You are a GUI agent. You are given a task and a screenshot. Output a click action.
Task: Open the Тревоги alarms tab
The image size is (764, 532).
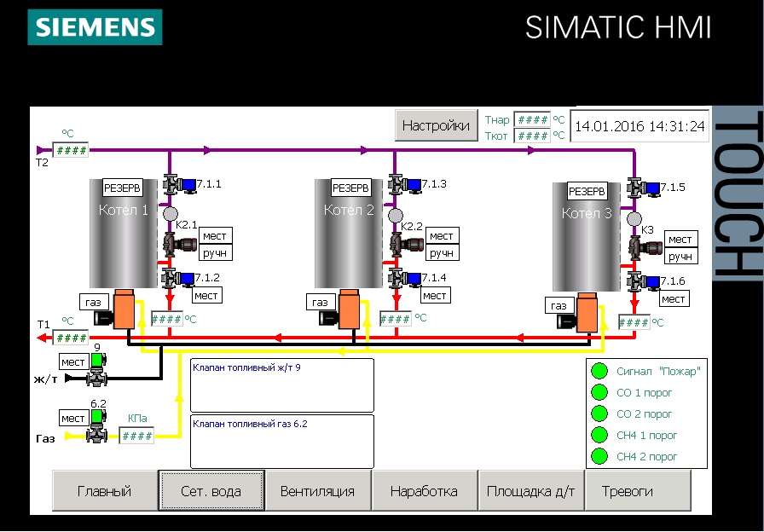click(x=627, y=491)
